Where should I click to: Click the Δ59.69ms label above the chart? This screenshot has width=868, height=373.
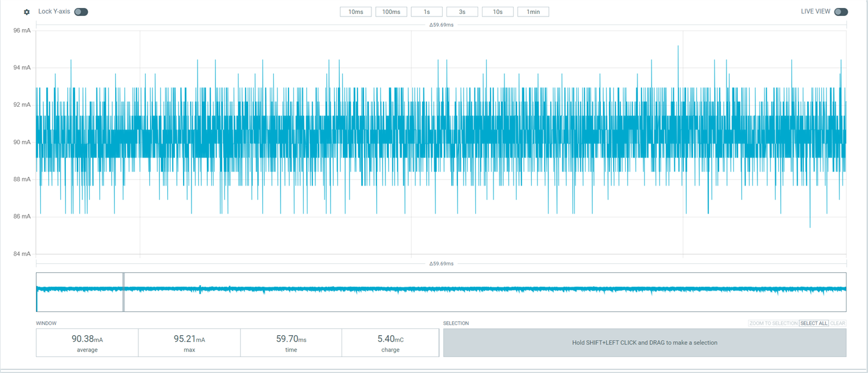441,25
